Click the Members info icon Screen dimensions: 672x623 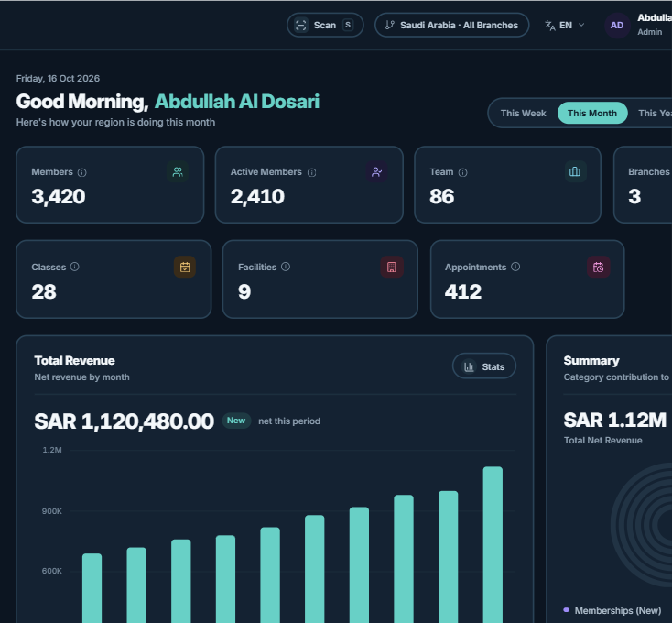tap(81, 172)
